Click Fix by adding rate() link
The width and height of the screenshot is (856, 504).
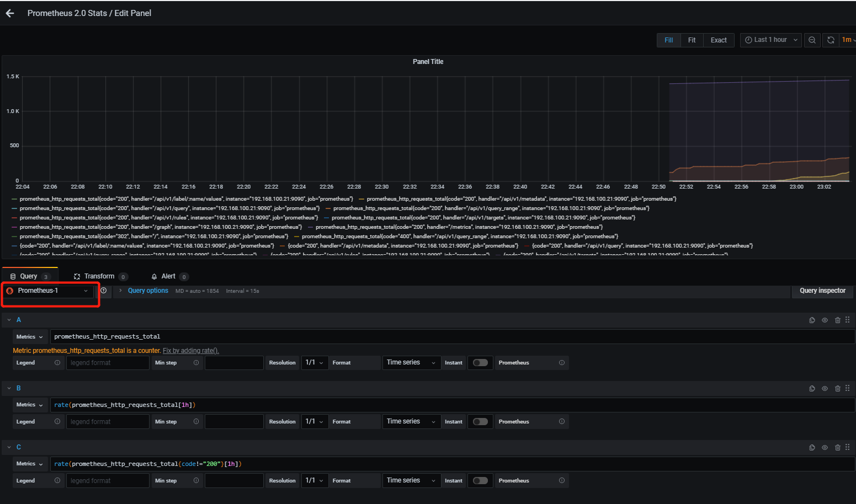[x=190, y=351]
